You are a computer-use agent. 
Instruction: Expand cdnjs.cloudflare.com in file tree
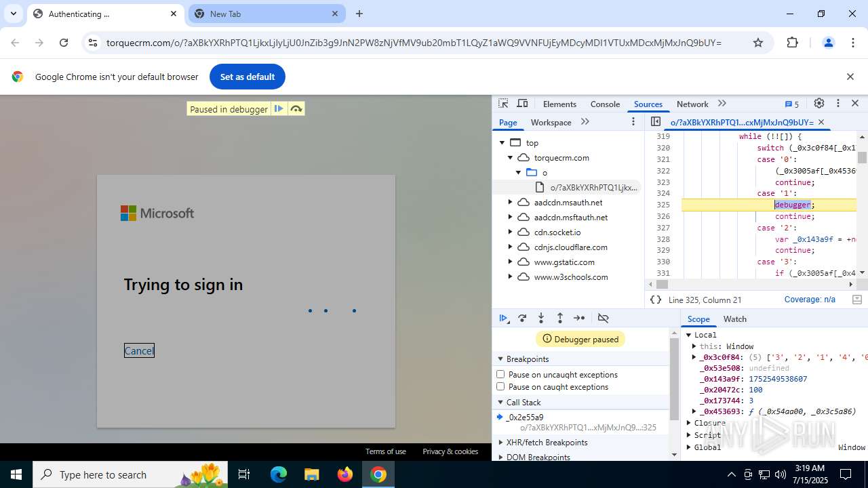511,247
